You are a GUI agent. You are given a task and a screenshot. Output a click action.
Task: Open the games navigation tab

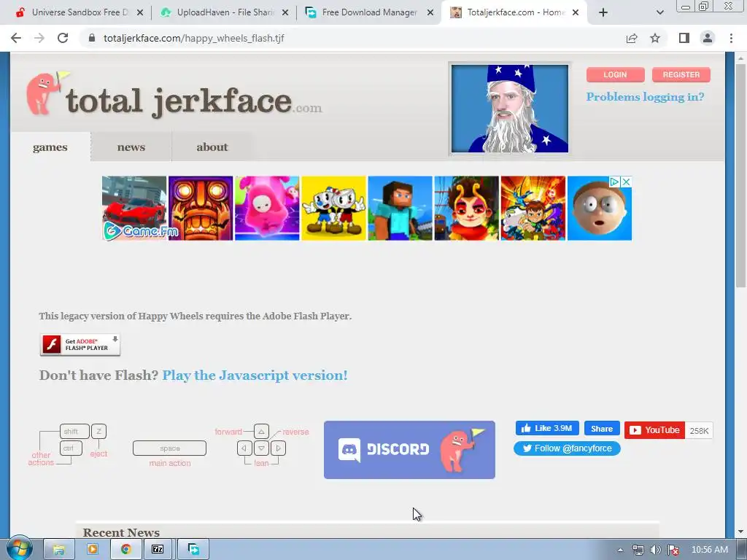coord(50,147)
